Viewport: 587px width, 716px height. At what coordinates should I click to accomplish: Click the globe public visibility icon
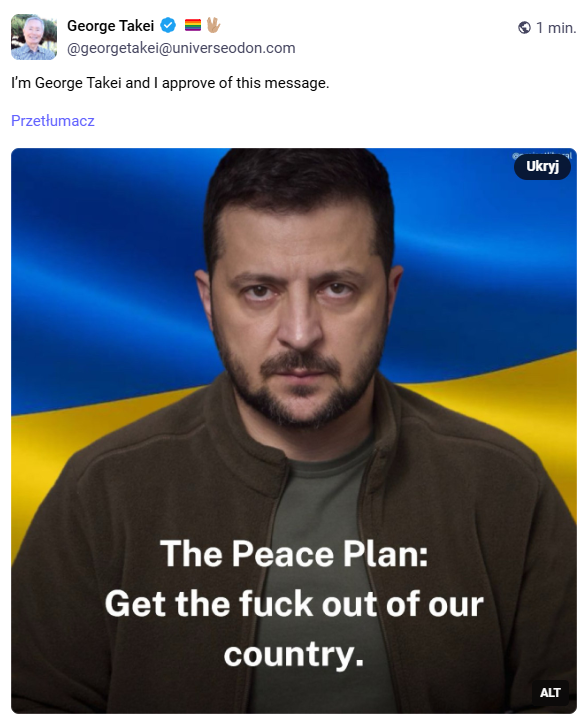(x=524, y=28)
